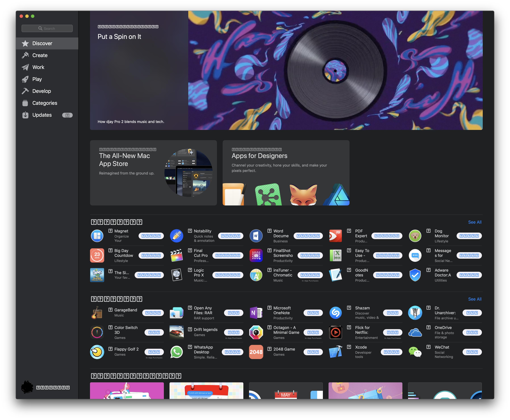Click the Open Any Files RAR icon

(177, 313)
